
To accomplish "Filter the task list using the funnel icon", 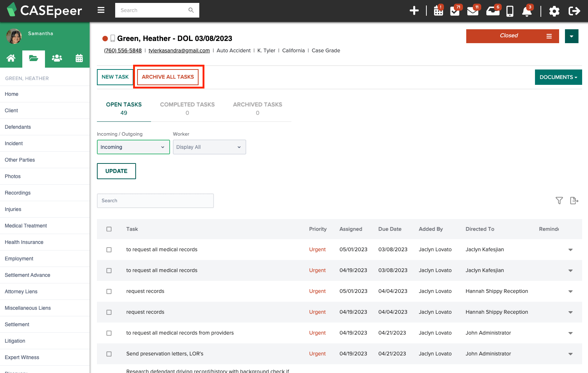I will [559, 200].
